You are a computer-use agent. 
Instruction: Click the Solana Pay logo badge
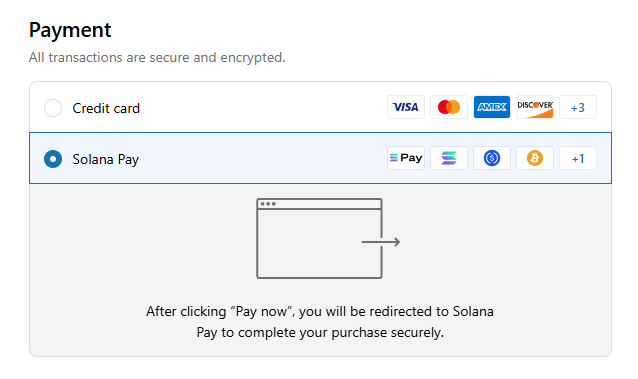click(406, 158)
